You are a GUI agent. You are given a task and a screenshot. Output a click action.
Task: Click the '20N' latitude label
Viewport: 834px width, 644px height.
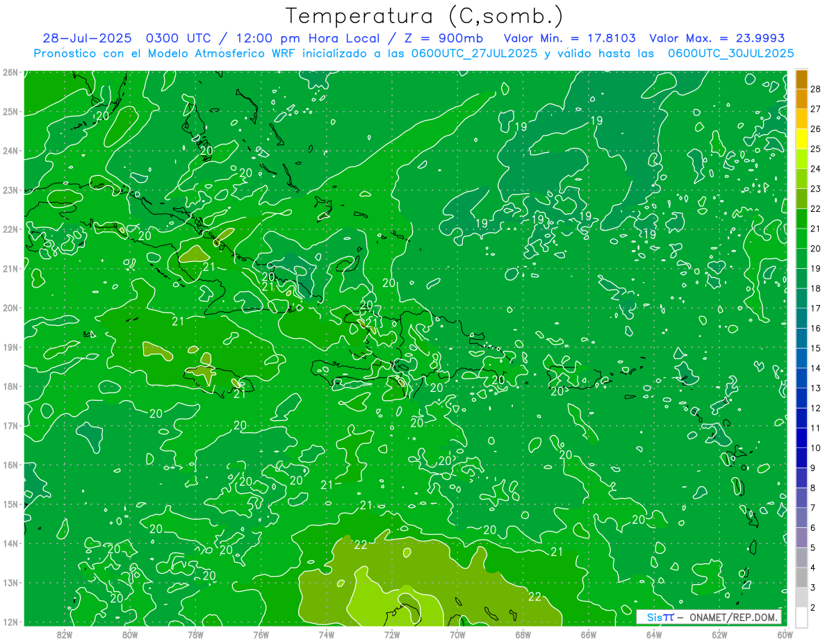coord(10,308)
